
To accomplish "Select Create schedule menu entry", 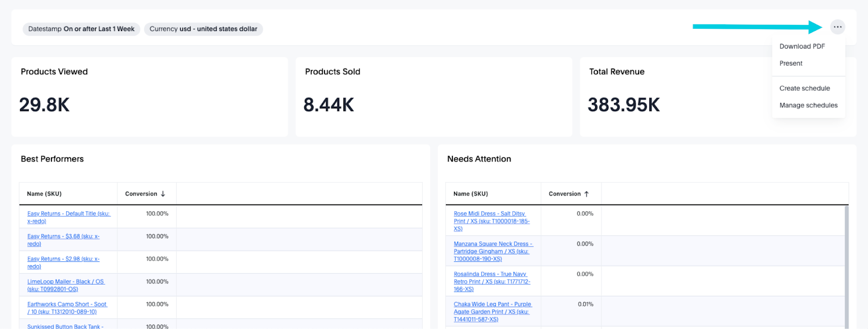I will pyautogui.click(x=804, y=88).
